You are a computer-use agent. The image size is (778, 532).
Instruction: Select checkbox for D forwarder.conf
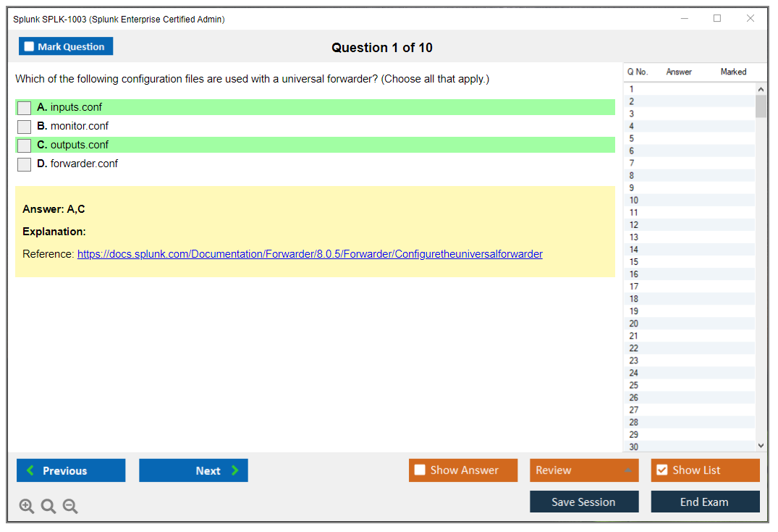25,164
